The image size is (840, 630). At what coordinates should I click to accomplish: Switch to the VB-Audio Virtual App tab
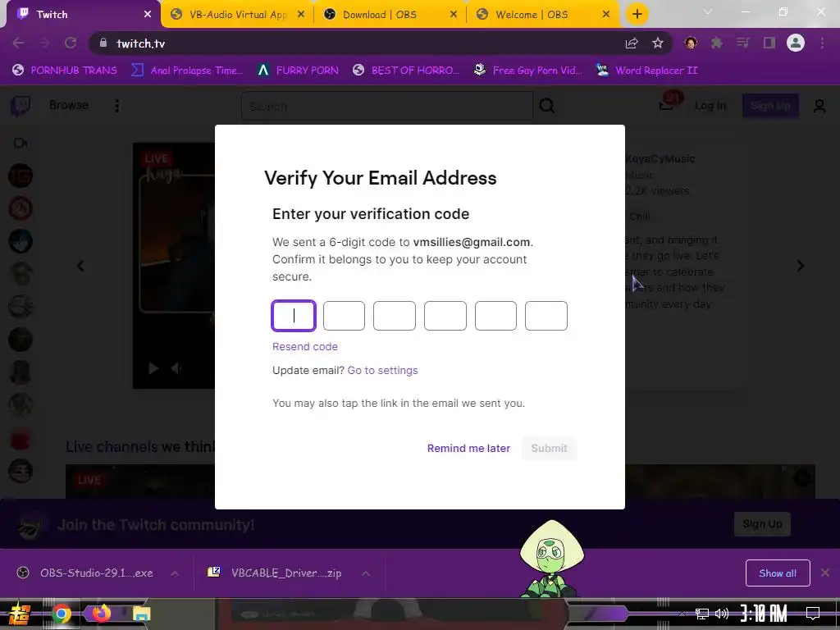pyautogui.click(x=237, y=15)
